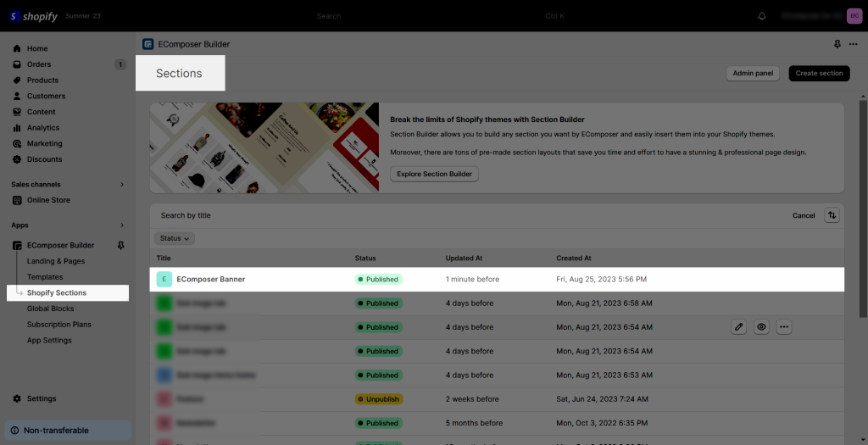
Task: Click the Non-transferable badge
Action: (68, 431)
